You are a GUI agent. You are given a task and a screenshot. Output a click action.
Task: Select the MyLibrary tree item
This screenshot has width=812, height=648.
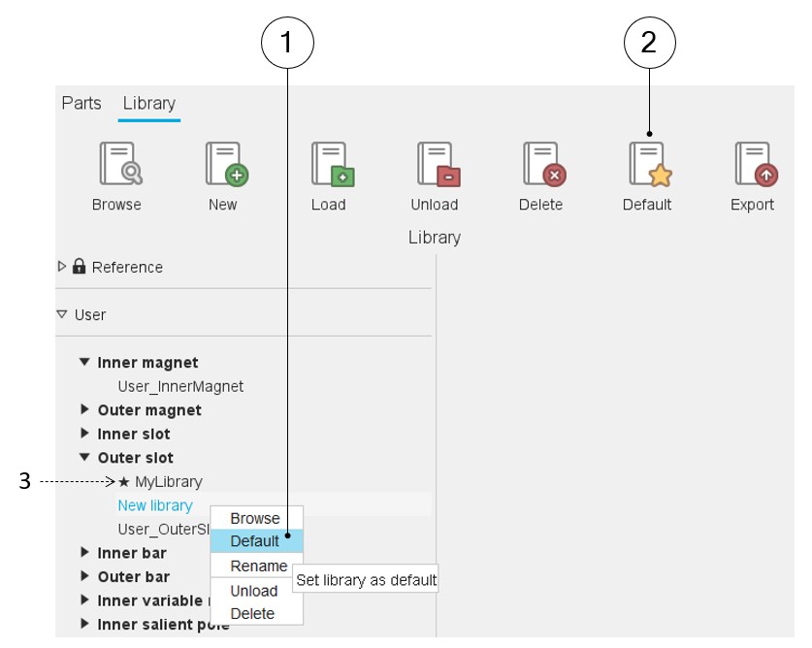click(x=168, y=481)
